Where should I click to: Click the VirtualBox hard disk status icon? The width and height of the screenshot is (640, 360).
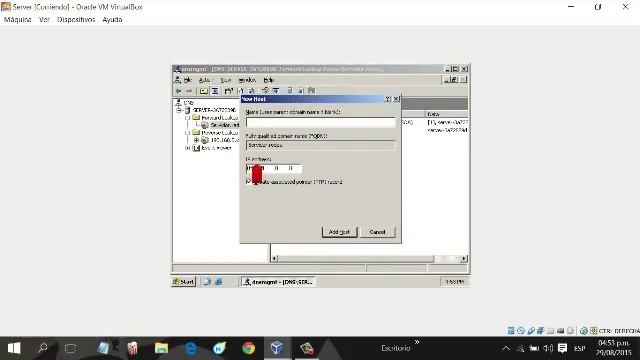point(511,331)
